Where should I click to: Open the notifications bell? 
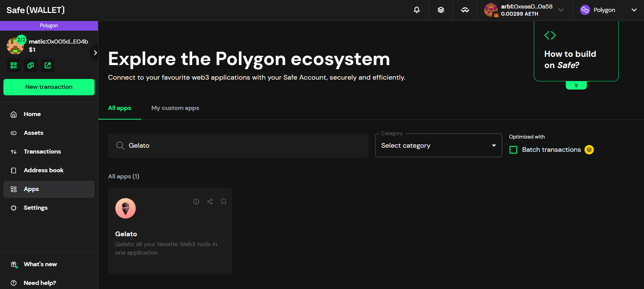(416, 10)
